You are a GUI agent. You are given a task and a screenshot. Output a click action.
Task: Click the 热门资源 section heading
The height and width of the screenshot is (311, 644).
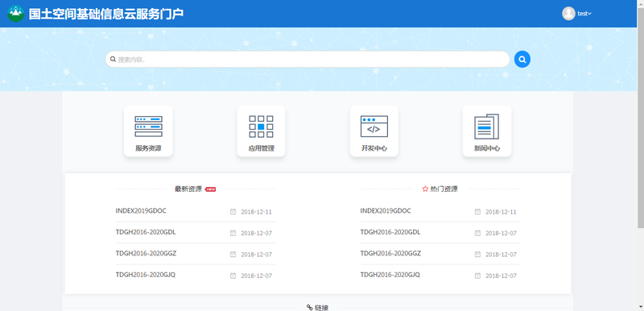coord(444,189)
